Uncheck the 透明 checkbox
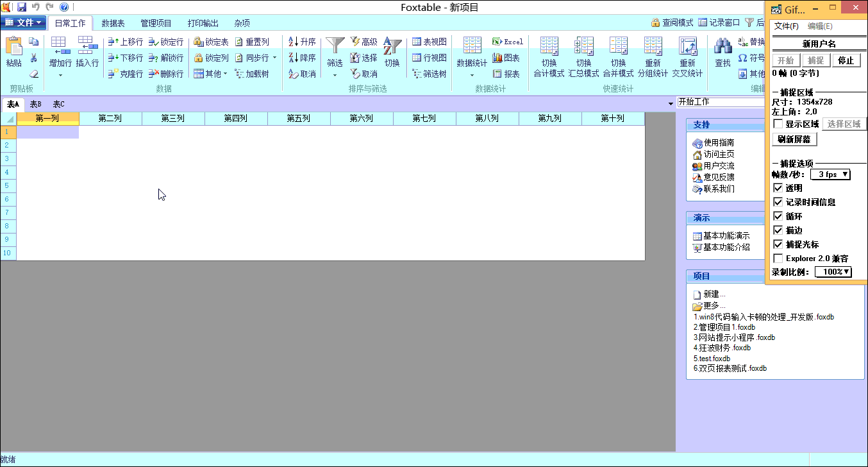868x467 pixels. coord(778,188)
